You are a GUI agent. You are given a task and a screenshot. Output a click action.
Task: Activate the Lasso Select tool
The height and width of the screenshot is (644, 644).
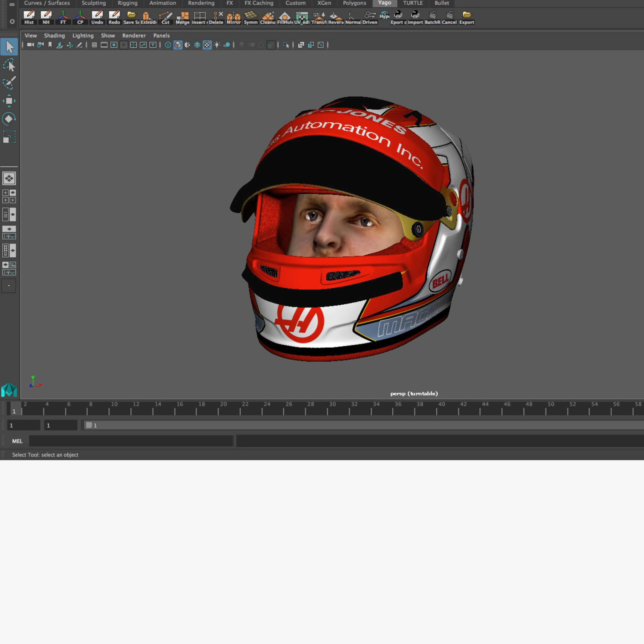tap(9, 65)
